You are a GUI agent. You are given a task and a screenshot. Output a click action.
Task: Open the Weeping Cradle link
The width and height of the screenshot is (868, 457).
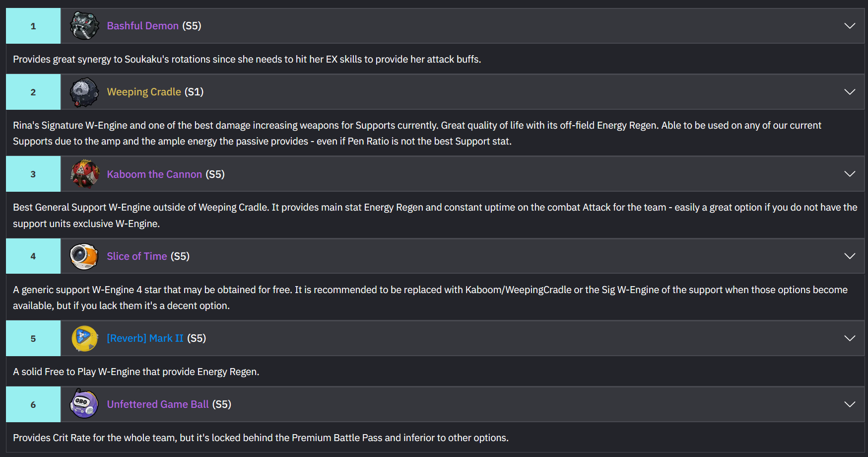coord(144,92)
